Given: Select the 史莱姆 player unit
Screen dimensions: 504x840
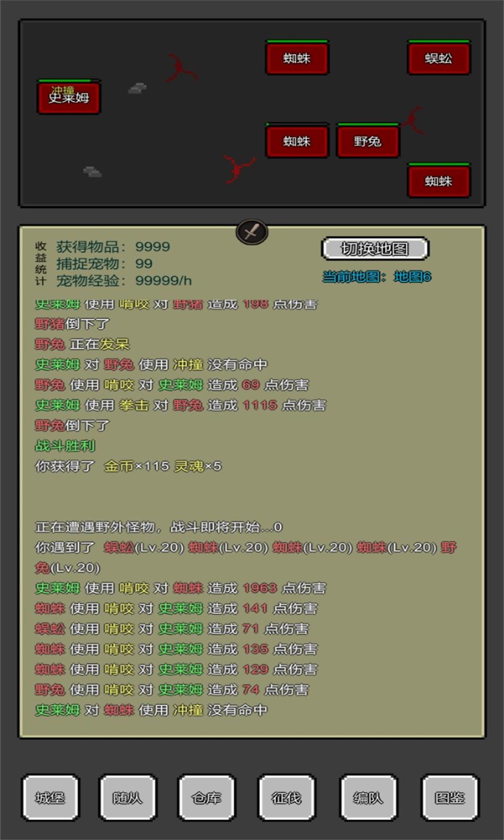Looking at the screenshot, I should [69, 98].
